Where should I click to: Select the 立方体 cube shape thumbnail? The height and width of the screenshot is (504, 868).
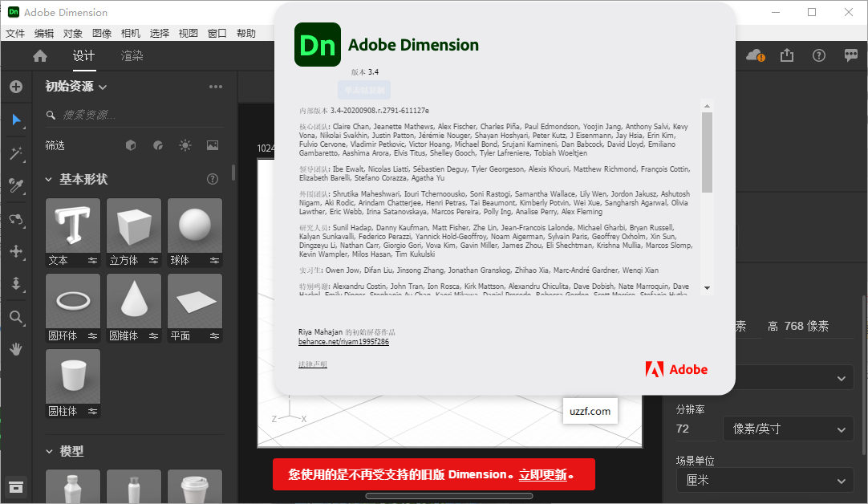pos(133,225)
